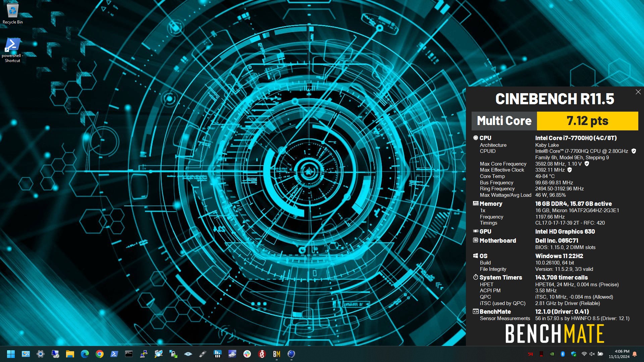Viewport: 644px width, 362px height.
Task: Click the BENCHMATE logo at panel bottom
Action: pyautogui.click(x=554, y=334)
